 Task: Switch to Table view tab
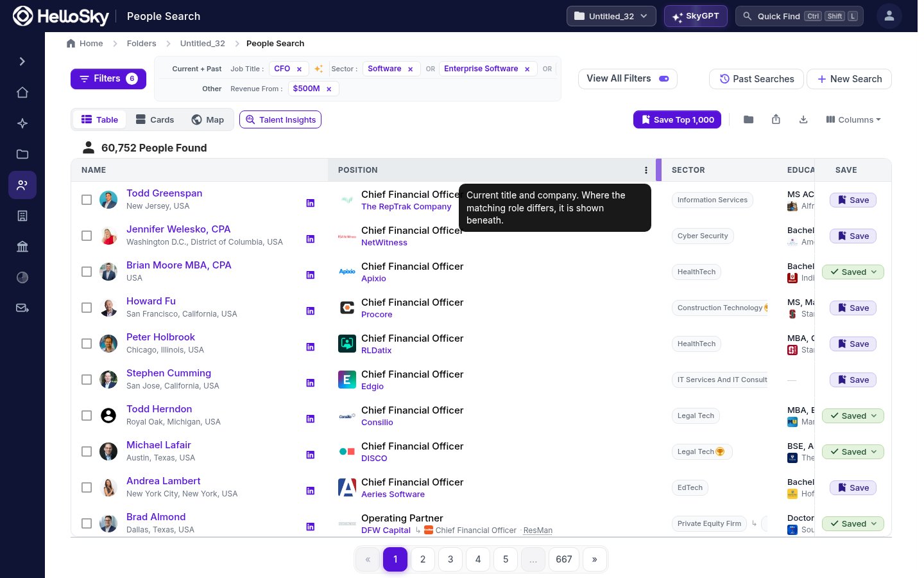coord(99,119)
